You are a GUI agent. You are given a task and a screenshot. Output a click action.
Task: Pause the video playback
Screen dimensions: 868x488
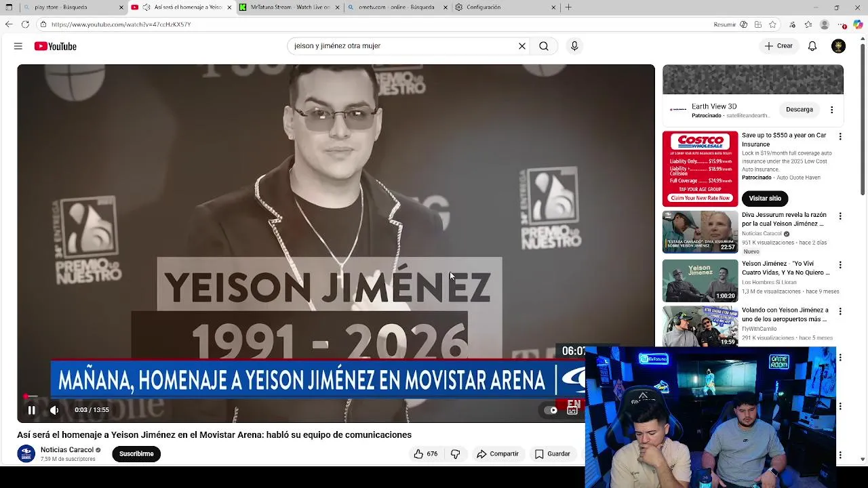click(31, 410)
